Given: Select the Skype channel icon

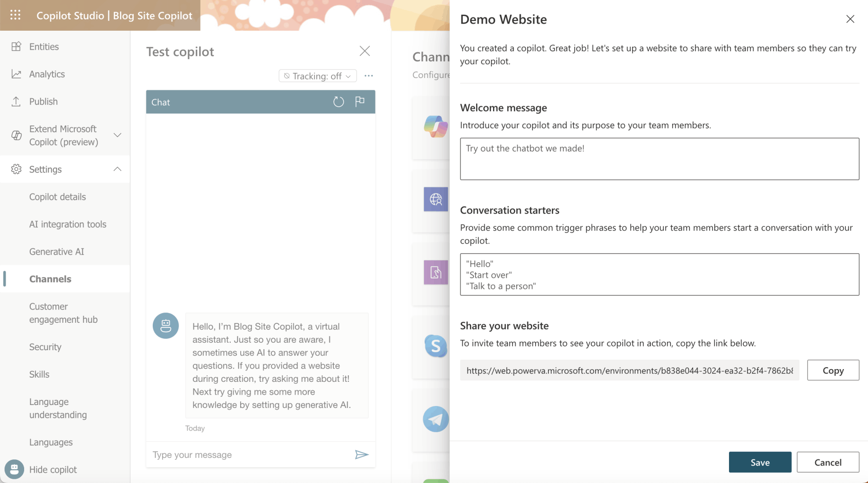Looking at the screenshot, I should (435, 345).
